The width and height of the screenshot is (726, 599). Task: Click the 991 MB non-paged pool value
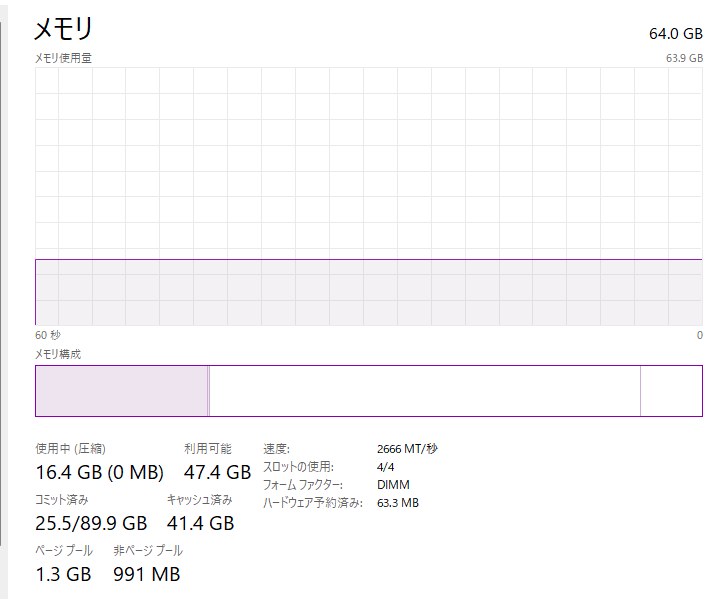tap(147, 574)
